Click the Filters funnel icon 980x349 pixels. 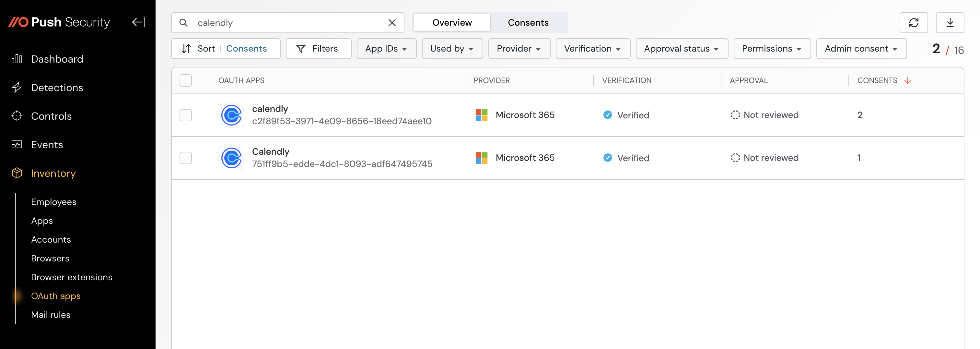tap(301, 49)
